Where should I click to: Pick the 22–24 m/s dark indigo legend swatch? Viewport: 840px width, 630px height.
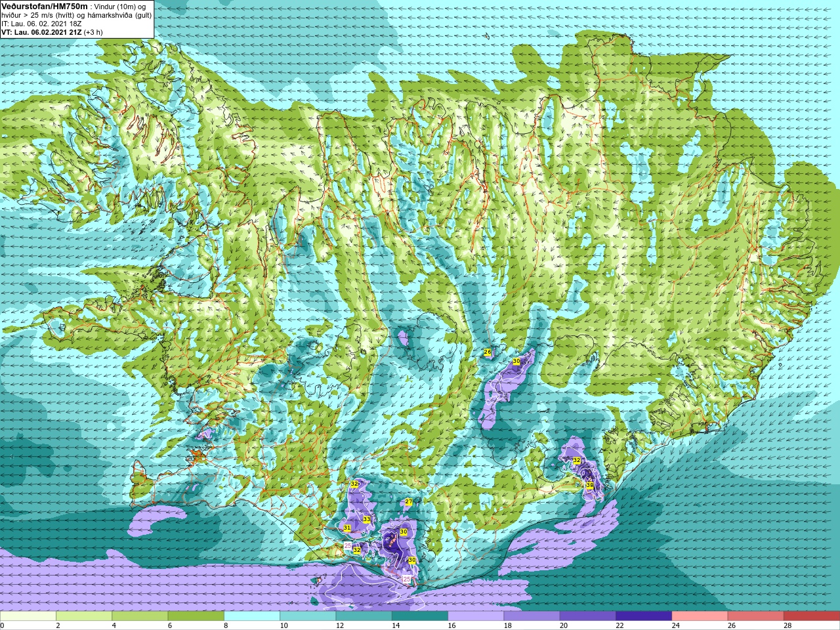coord(644,616)
